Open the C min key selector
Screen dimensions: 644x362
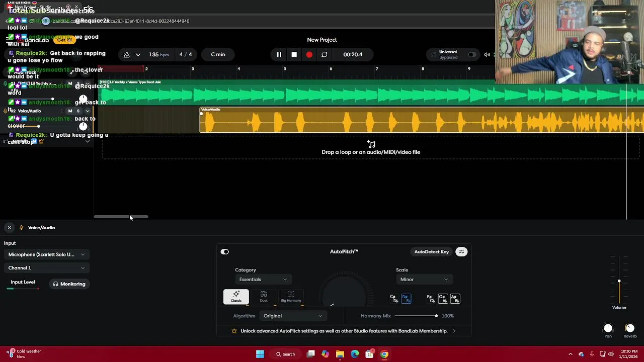coord(218,54)
